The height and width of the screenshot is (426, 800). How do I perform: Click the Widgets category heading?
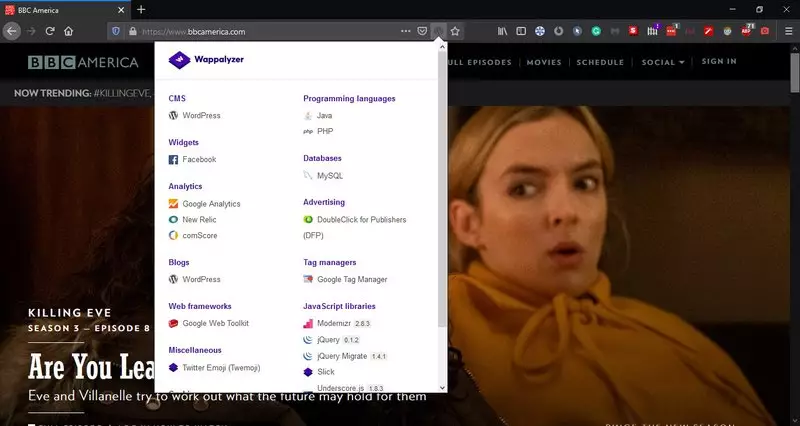tap(184, 142)
